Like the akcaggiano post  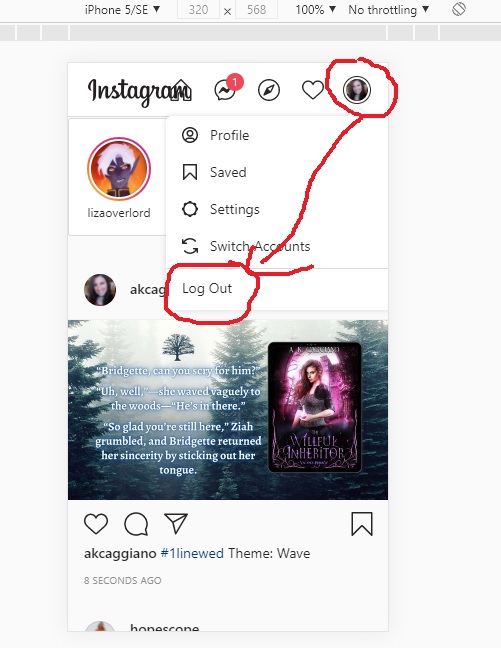pyautogui.click(x=96, y=524)
